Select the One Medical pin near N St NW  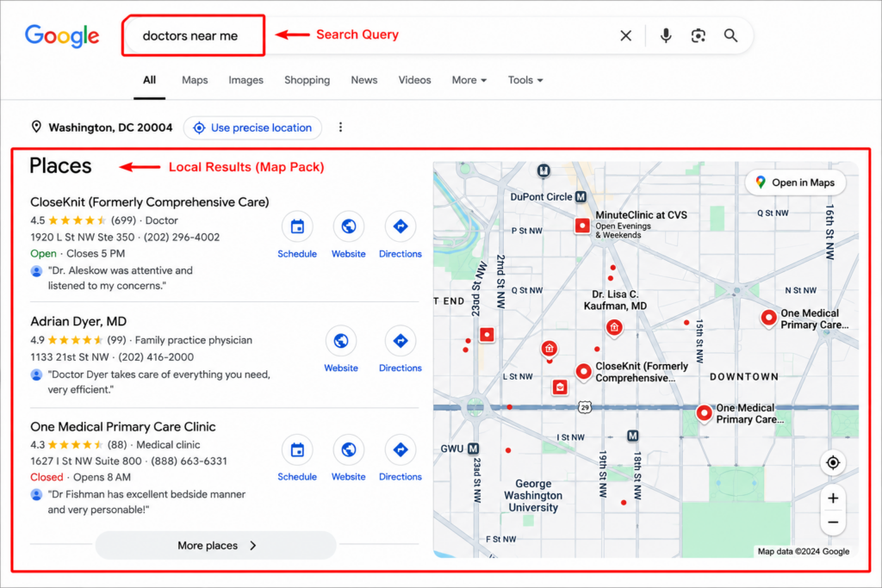768,319
